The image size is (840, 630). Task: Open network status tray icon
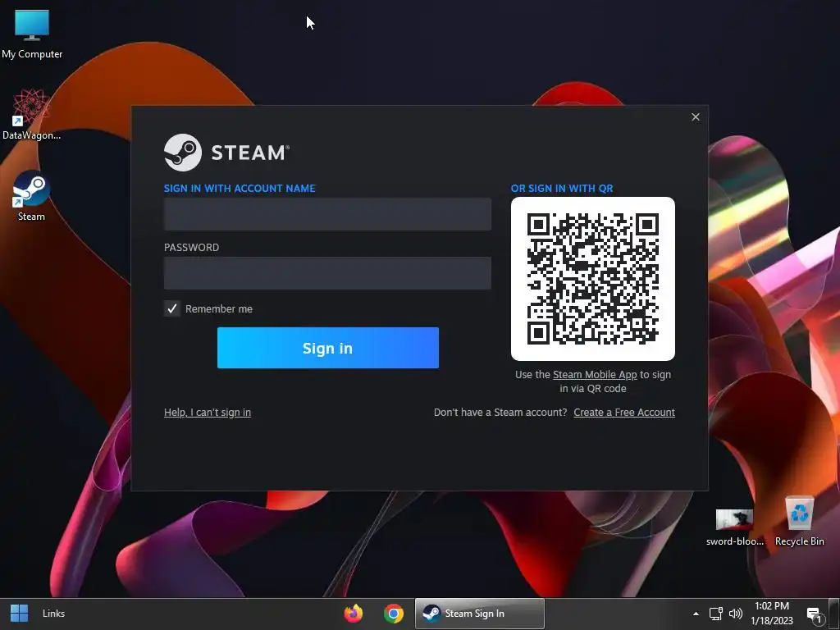(715, 614)
